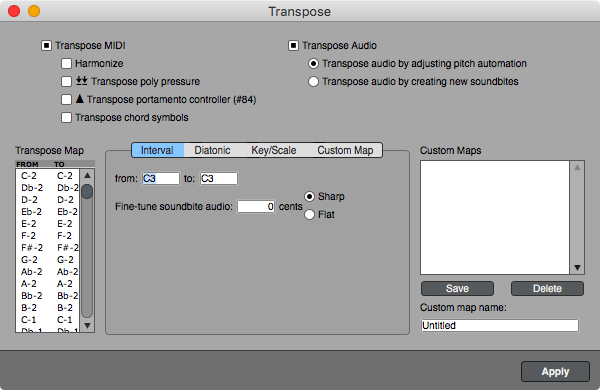Viewport: 600px width, 390px height.
Task: Click Custom Maps list scroll down arrow
Action: coord(577,268)
